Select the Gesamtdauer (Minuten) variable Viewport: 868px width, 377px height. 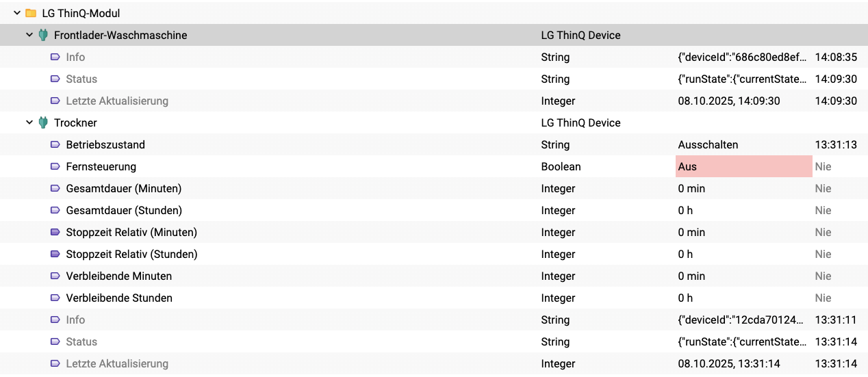(123, 188)
